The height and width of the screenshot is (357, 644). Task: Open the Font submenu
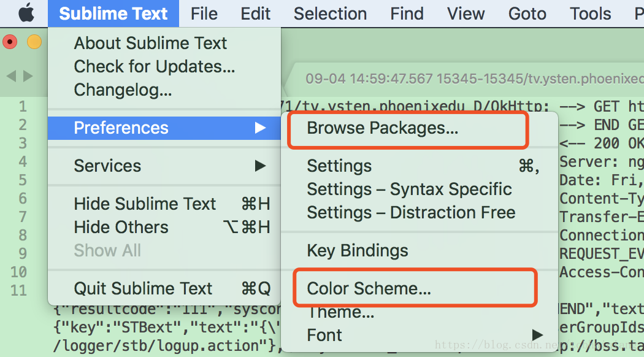pos(420,336)
